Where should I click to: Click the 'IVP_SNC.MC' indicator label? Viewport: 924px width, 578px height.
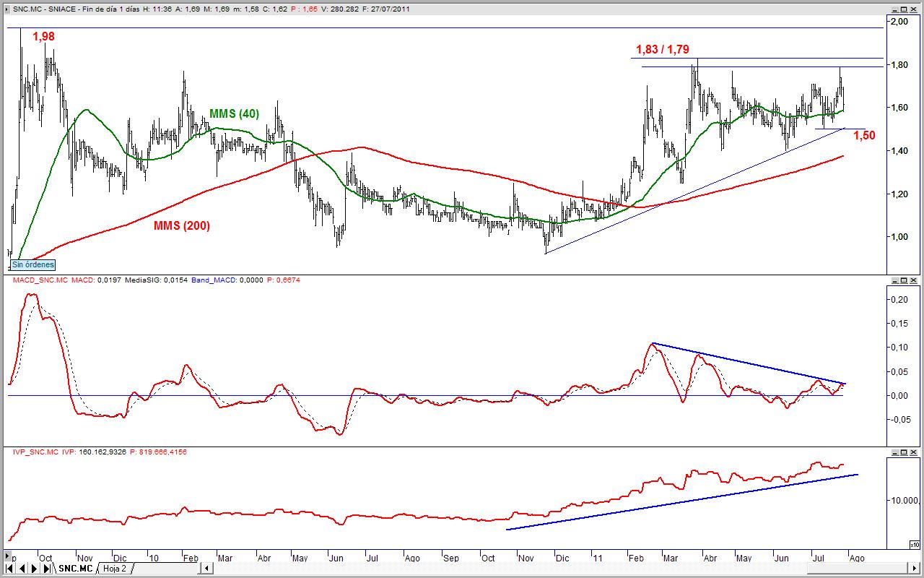click(x=35, y=452)
